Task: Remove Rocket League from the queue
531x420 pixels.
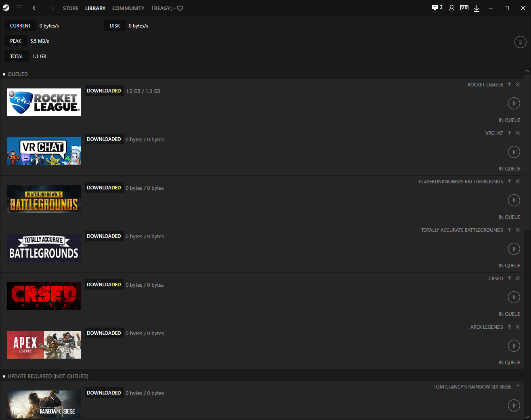Action: (x=518, y=84)
